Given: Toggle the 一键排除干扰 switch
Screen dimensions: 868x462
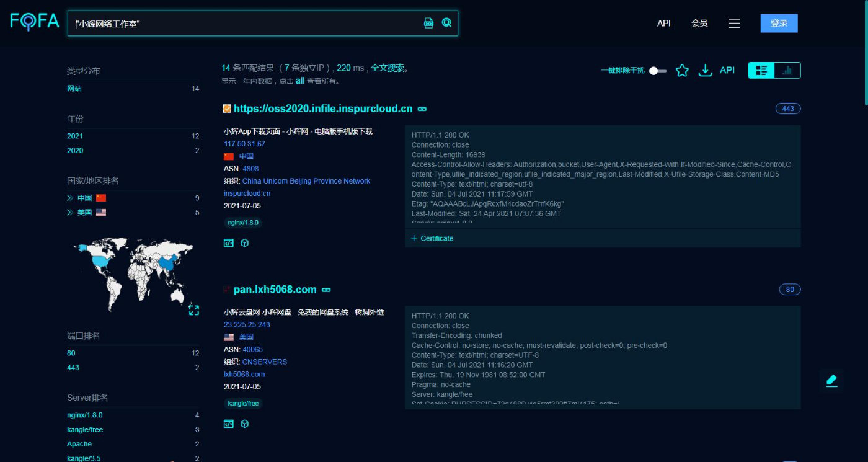Looking at the screenshot, I should click(657, 71).
